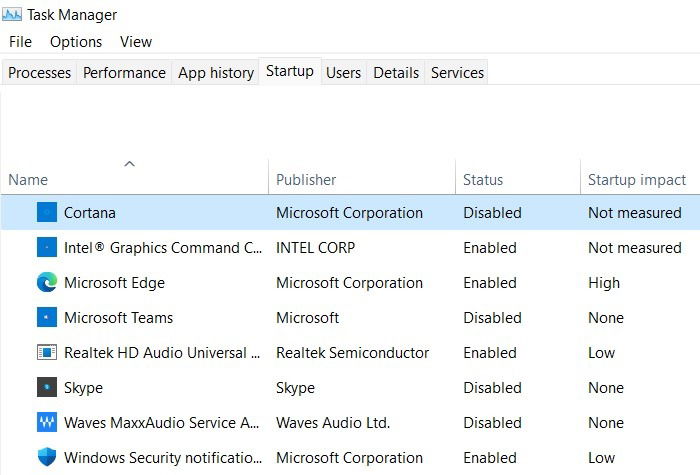
Task: Click the Waves MaxxAudio icon
Action: coord(47,422)
